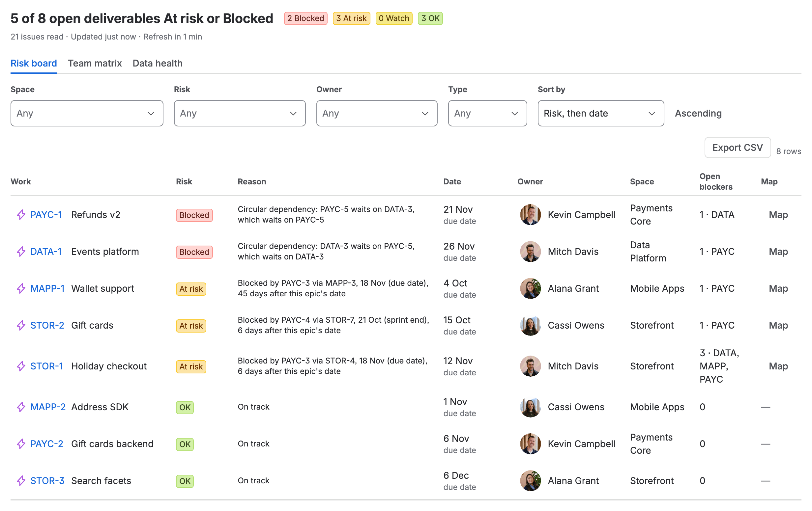This screenshot has height=511, width=812.
Task: Switch to the Team matrix tab
Action: tap(95, 63)
